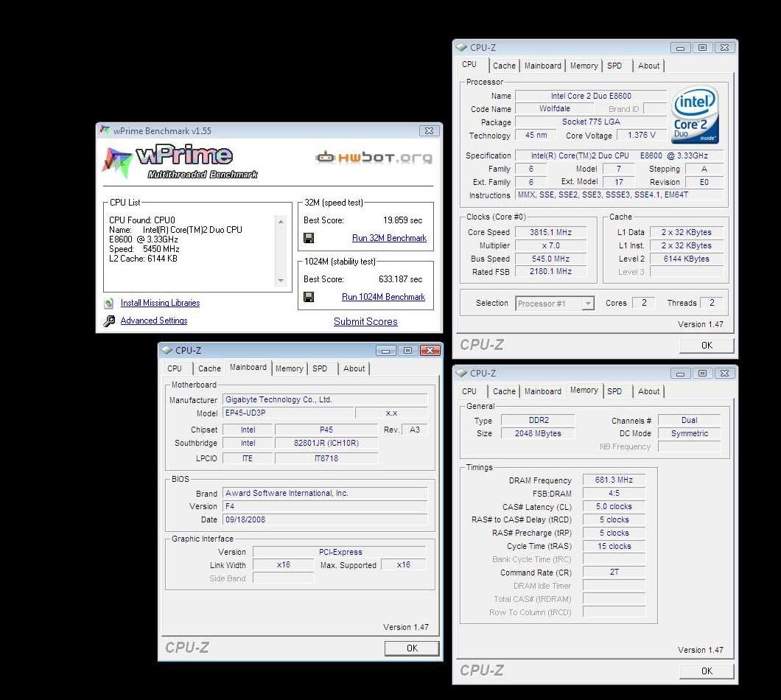781x700 pixels.
Task: Click CPU-Z Mainboard window title icon
Action: pyautogui.click(x=167, y=350)
